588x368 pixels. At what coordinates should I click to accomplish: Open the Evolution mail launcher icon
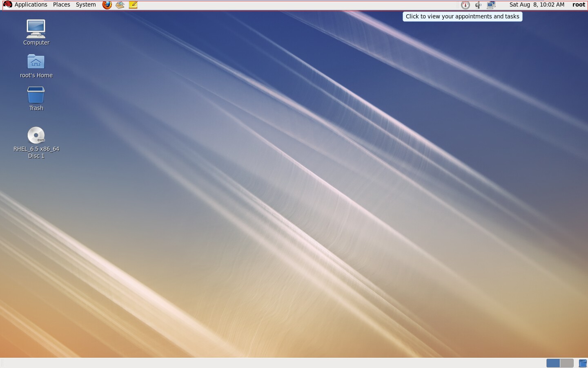(120, 5)
